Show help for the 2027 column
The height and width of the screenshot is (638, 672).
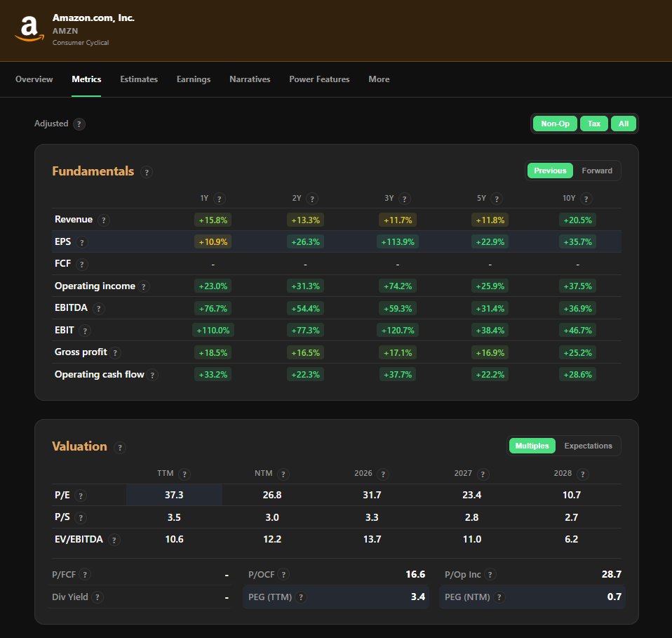click(x=483, y=474)
